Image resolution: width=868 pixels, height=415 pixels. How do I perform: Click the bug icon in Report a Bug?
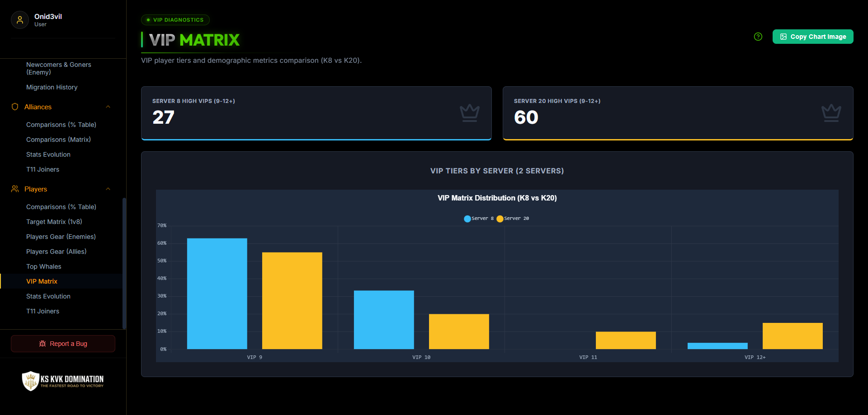pos(42,344)
